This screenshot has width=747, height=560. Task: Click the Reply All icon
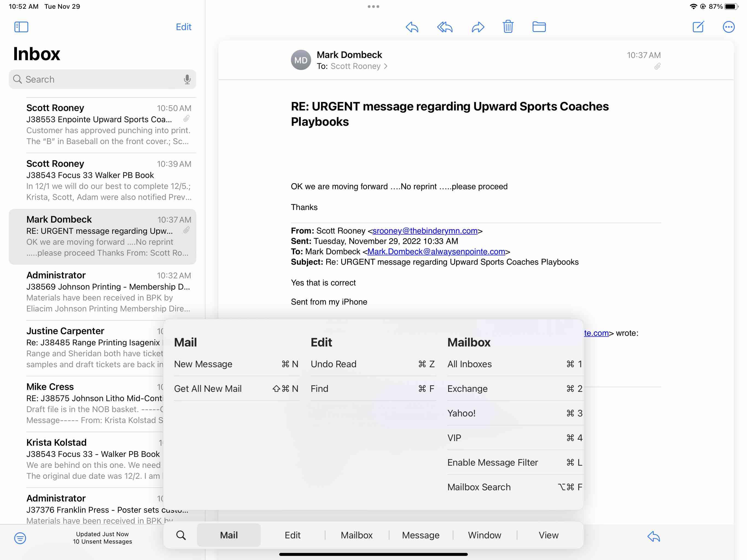tap(444, 27)
